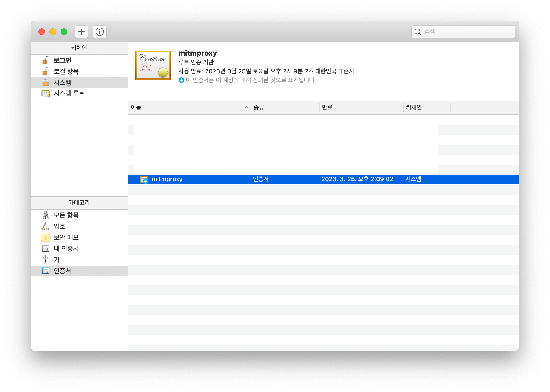Click the large Certificate Root thumbnail

(x=153, y=65)
